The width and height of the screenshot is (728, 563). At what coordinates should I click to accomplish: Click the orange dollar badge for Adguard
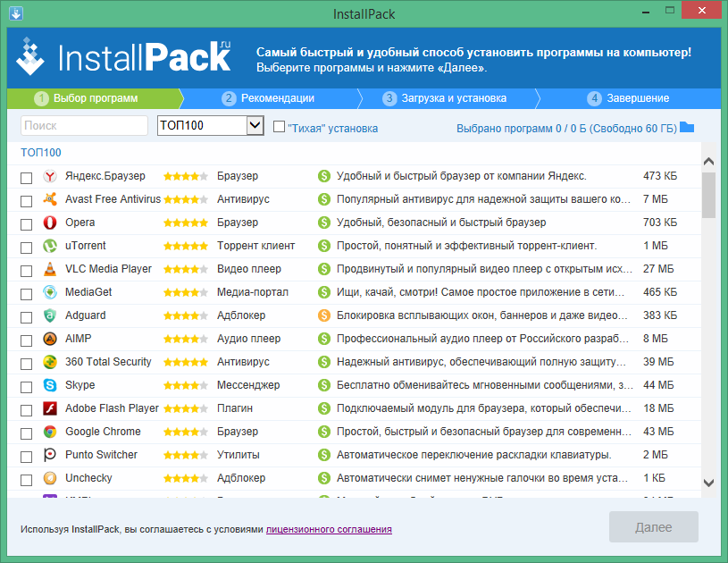tap(324, 315)
